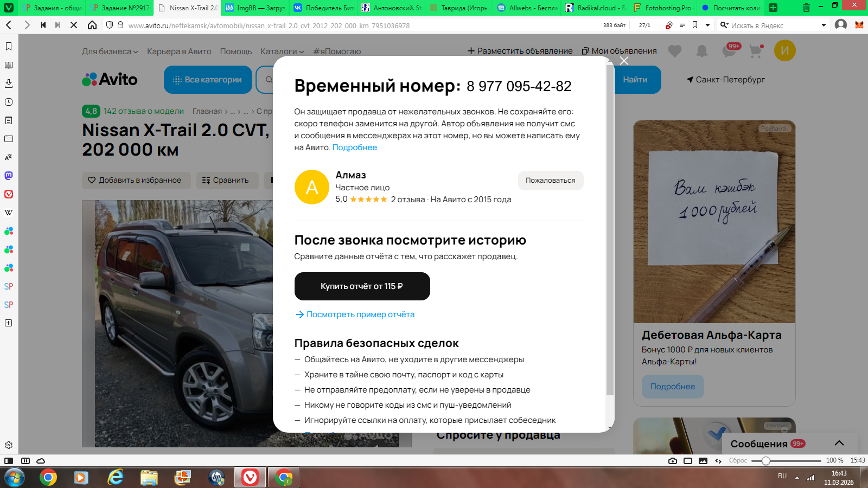Open the "Все категории" menu
Viewport: 868px width, 488px height.
208,80
